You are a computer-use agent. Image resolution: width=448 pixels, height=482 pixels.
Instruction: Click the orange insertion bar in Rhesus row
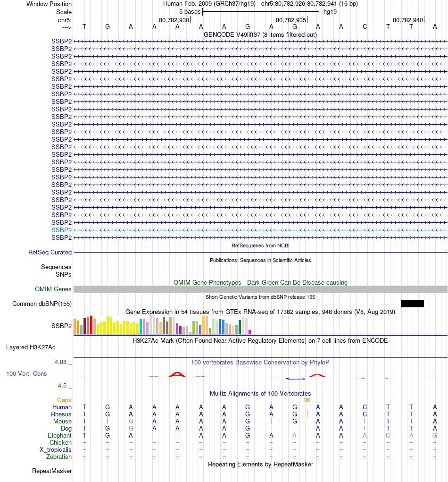coord(307,414)
